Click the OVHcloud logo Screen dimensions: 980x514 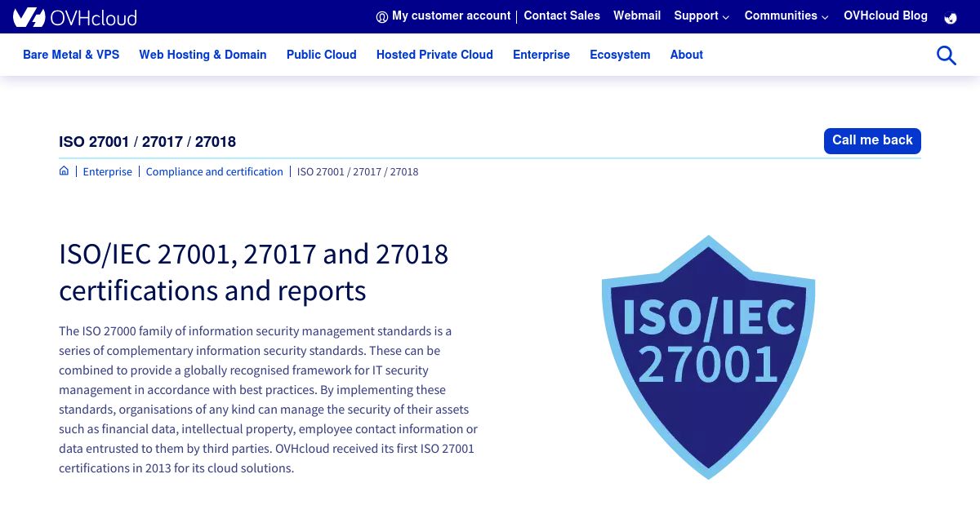tap(75, 17)
